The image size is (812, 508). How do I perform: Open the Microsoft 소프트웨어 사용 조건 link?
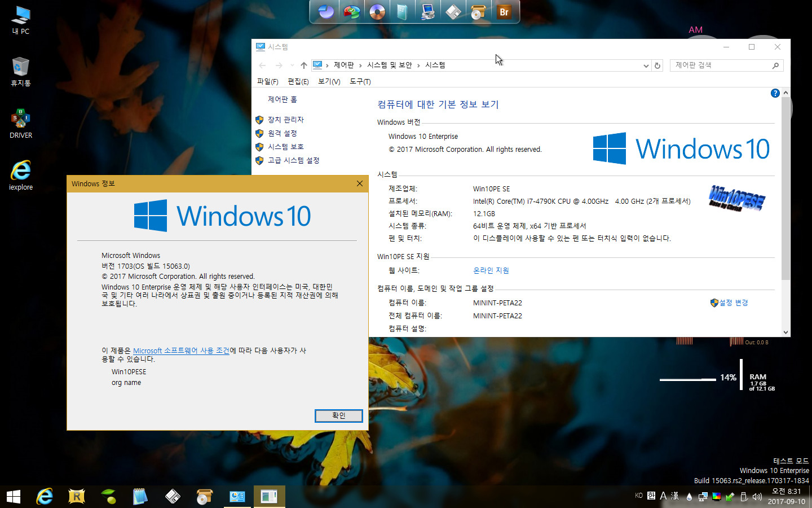pyautogui.click(x=181, y=351)
